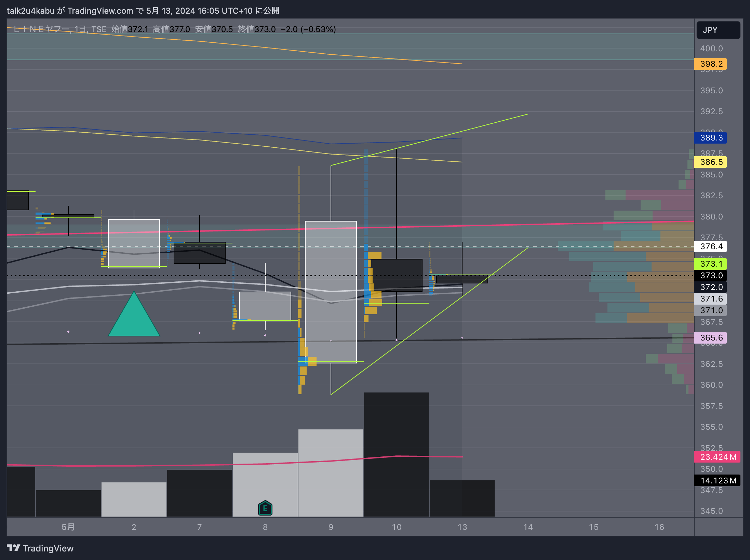Click the black 373.0 current price label

pyautogui.click(x=710, y=276)
